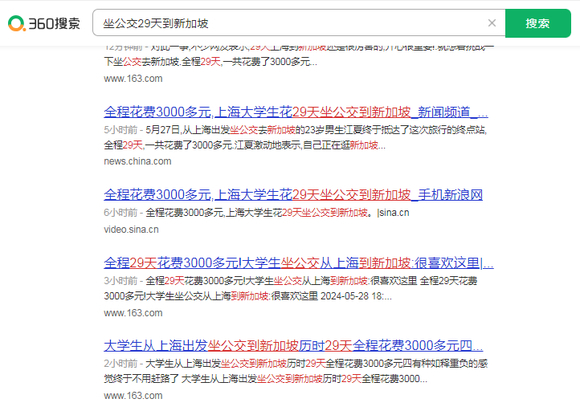This screenshot has width=580, height=407.
Task: Click www.163.com under the partially hidden first result
Action: click(133, 78)
